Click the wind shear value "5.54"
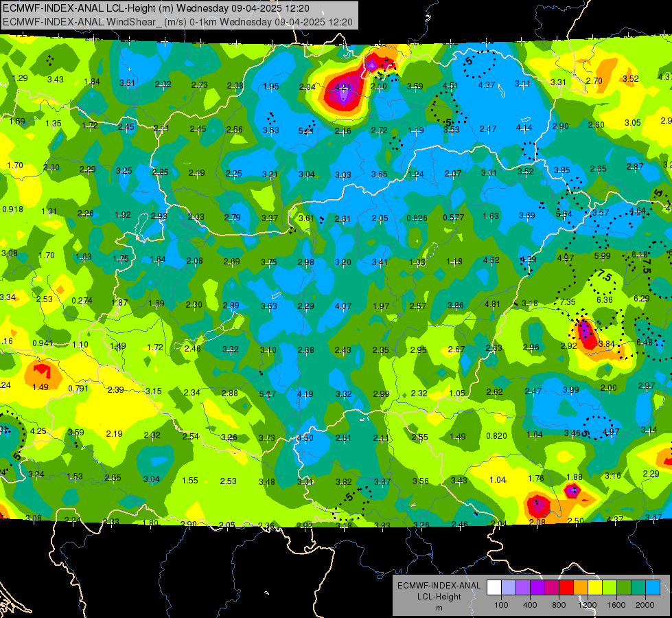 tap(564, 214)
